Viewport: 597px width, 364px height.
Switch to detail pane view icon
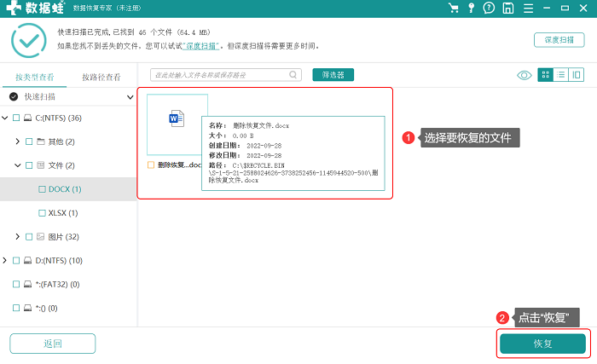(x=576, y=75)
